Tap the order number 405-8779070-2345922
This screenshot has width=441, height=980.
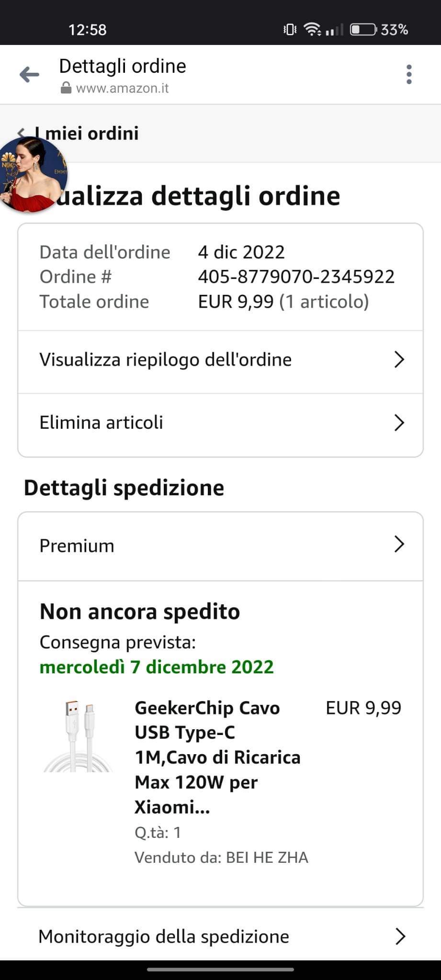point(296,277)
